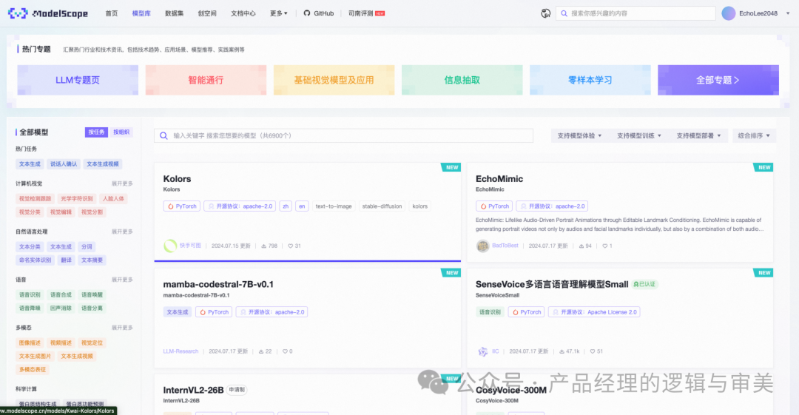Click heart icon on mamba-codestral card
799x415 pixels.
(285, 351)
